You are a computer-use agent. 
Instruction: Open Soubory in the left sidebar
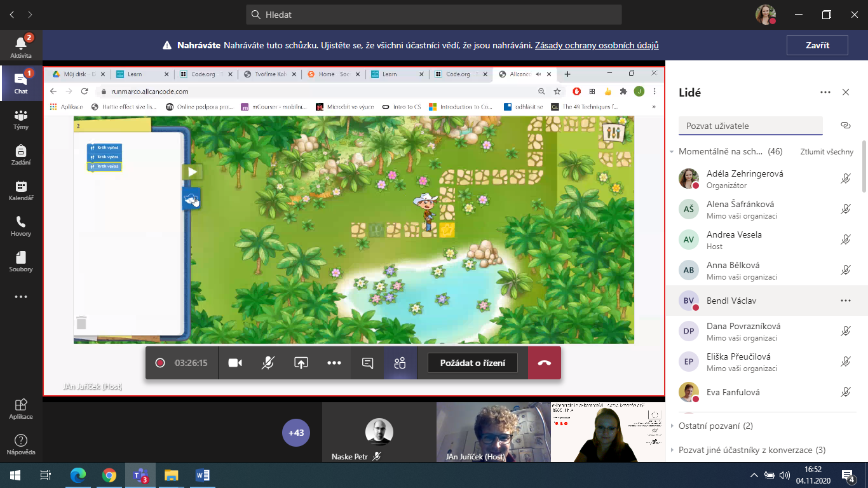pos(21,261)
